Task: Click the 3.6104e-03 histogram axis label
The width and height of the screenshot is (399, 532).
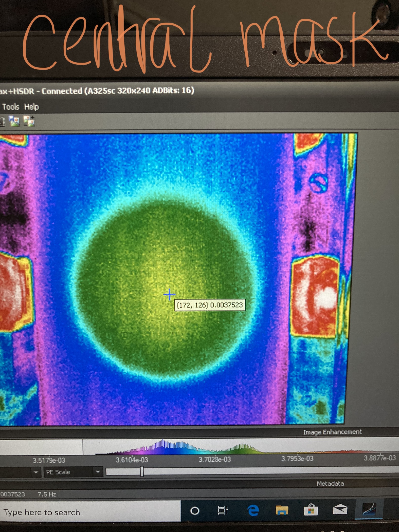Action: (x=132, y=460)
